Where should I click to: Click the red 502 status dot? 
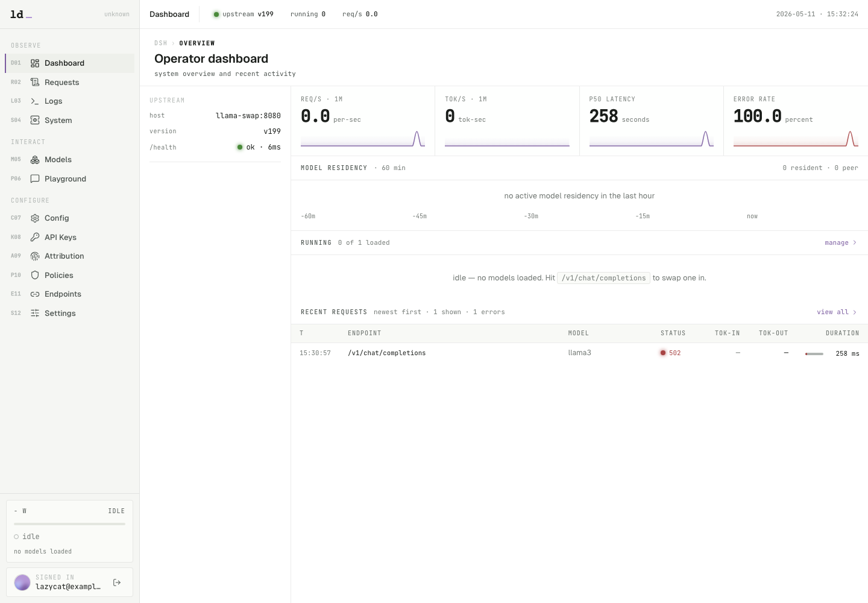[x=663, y=353]
